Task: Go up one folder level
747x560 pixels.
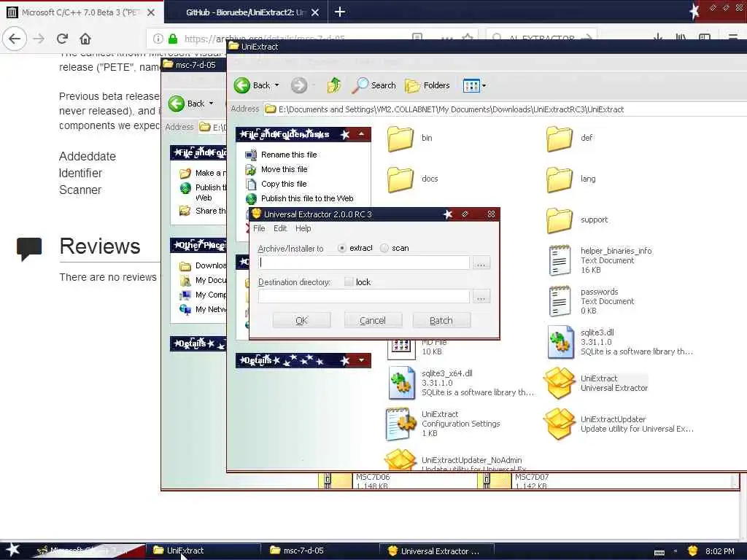Action: pyautogui.click(x=334, y=85)
